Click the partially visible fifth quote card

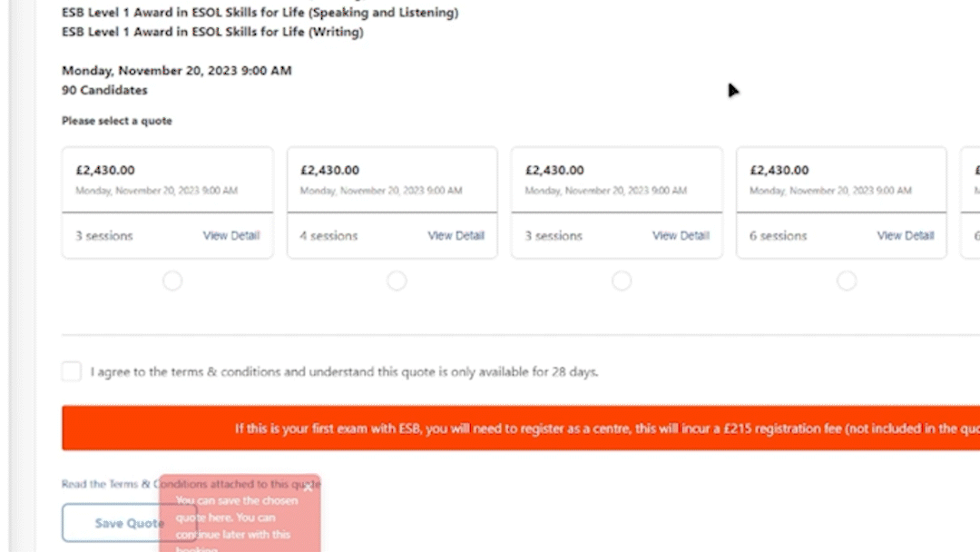[970, 202]
